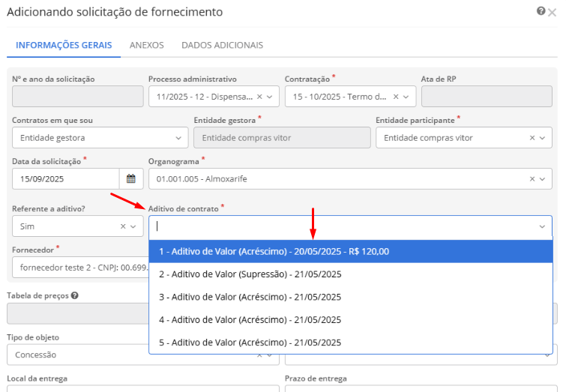Clear the Contratação field selection
The image size is (566, 392).
pyautogui.click(x=396, y=97)
